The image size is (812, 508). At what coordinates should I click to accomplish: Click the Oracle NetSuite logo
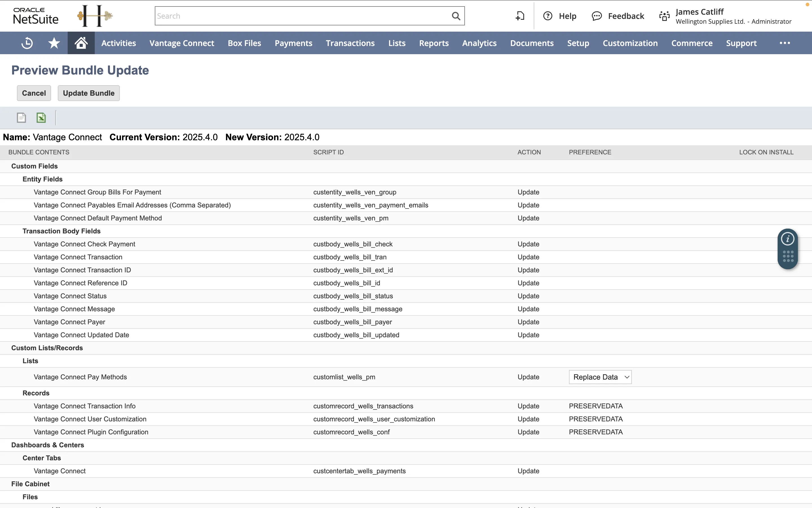(36, 16)
